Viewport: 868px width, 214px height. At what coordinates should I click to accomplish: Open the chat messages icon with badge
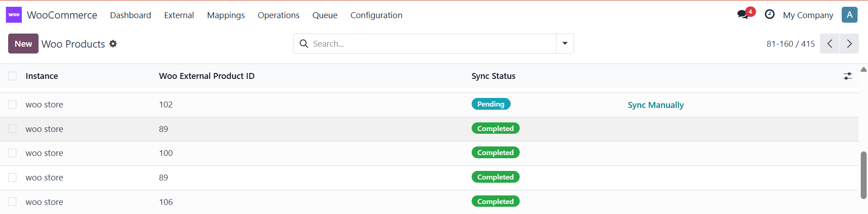746,14
